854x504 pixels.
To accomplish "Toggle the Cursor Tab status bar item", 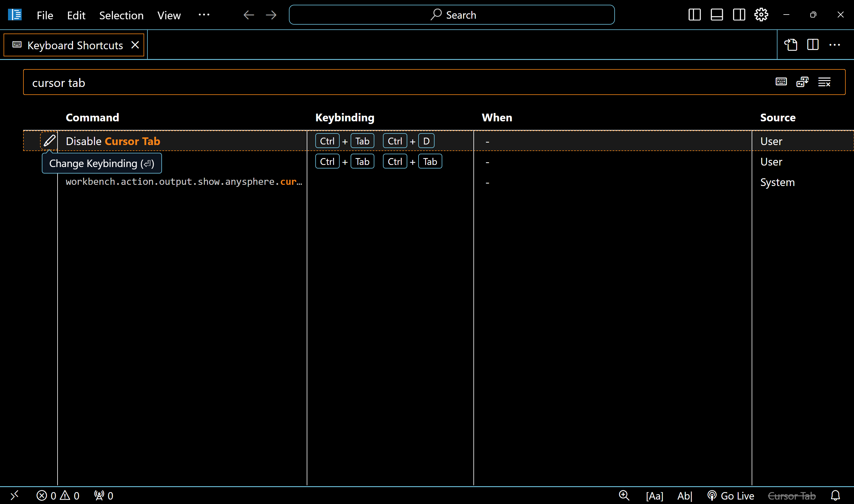I will pos(792,496).
